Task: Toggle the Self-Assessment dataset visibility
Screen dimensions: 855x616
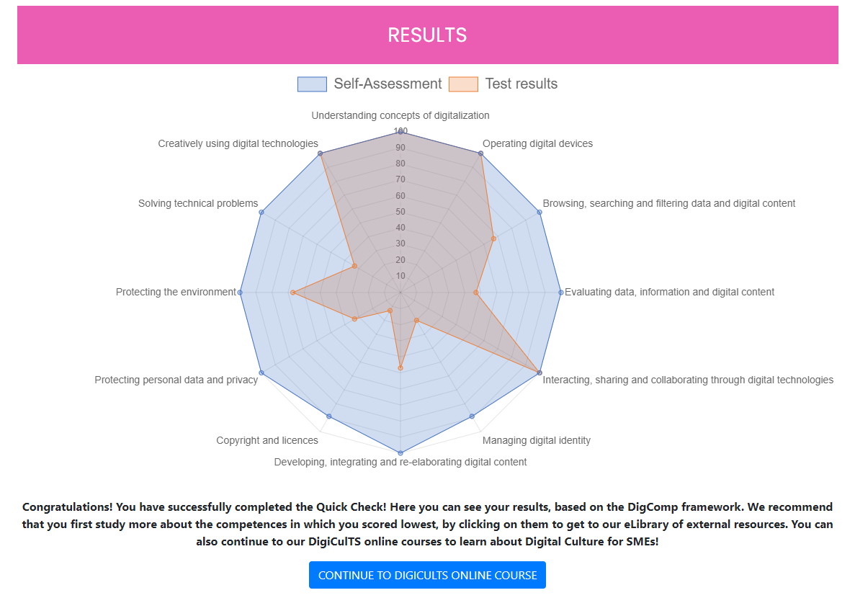Action: coord(368,84)
